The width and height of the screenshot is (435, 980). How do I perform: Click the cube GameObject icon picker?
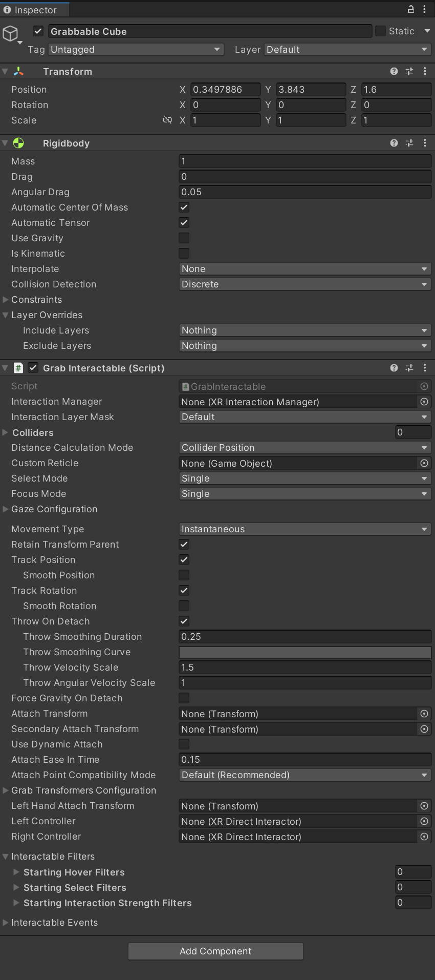(12, 34)
